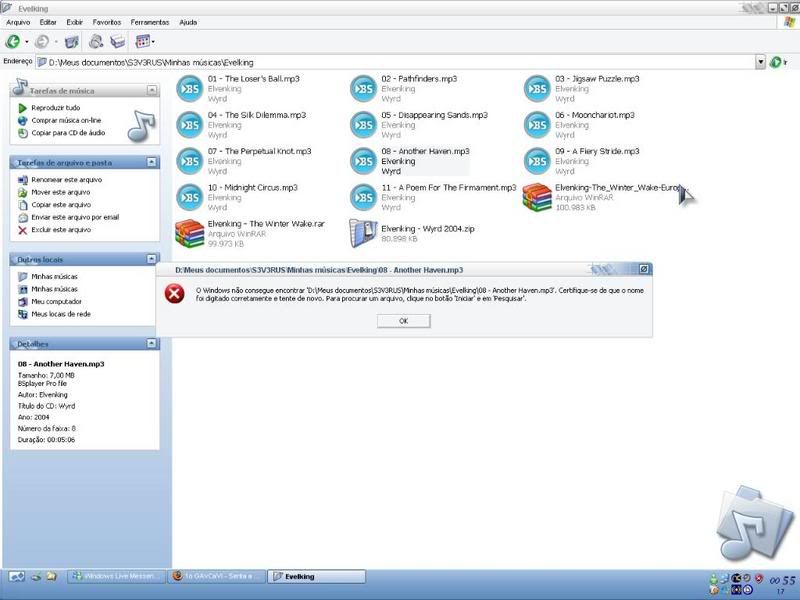Open the Favoritos menu
Screen dimensions: 800x600
coord(107,22)
